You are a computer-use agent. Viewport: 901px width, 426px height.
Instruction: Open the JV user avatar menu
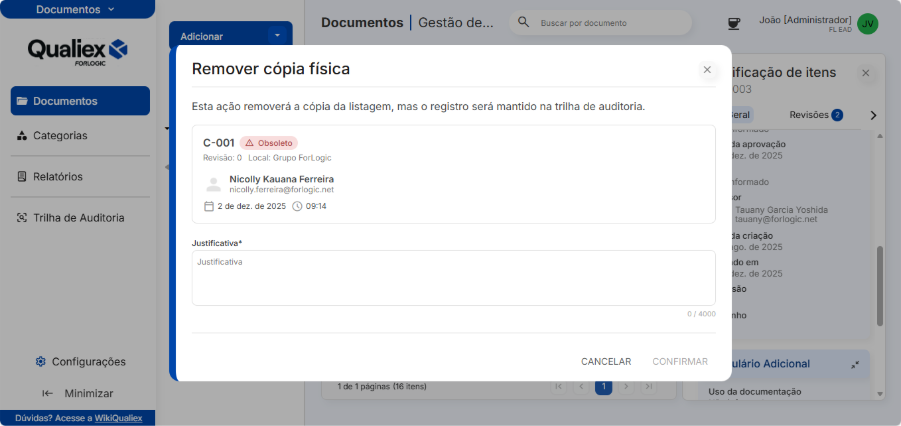pos(867,23)
